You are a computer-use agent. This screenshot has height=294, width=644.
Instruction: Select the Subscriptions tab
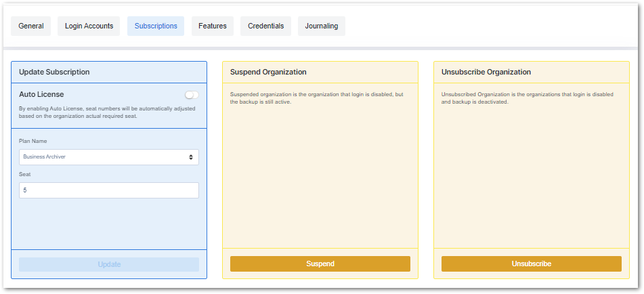click(x=156, y=26)
